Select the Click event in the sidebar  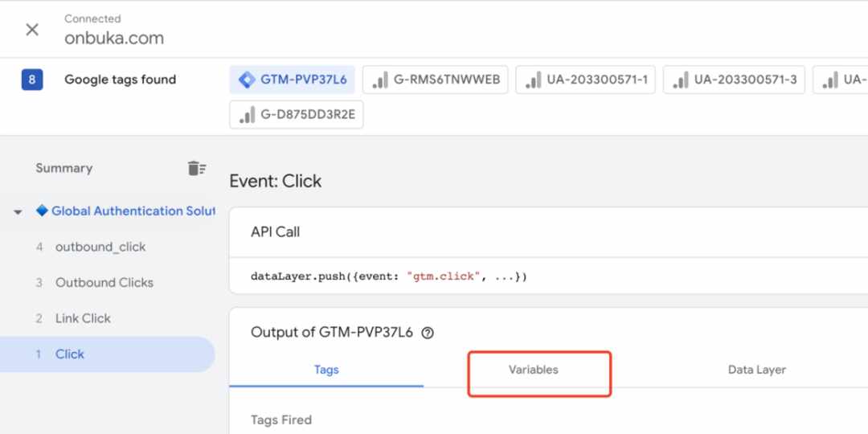tap(107, 354)
